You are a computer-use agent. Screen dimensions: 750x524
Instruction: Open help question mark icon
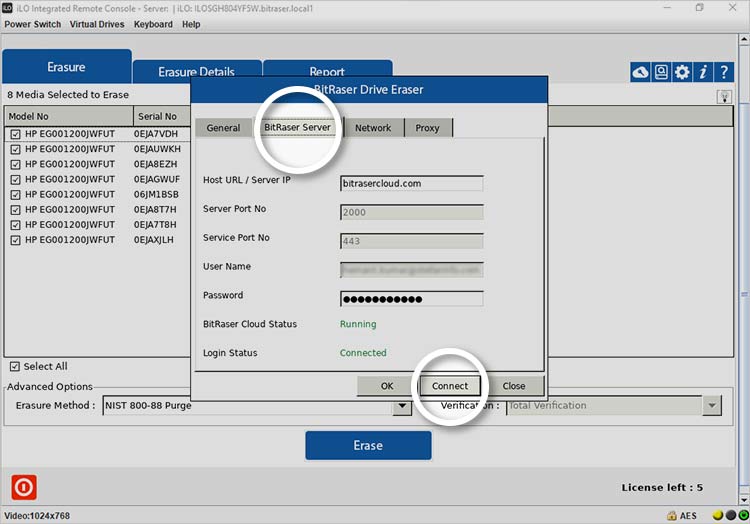724,73
